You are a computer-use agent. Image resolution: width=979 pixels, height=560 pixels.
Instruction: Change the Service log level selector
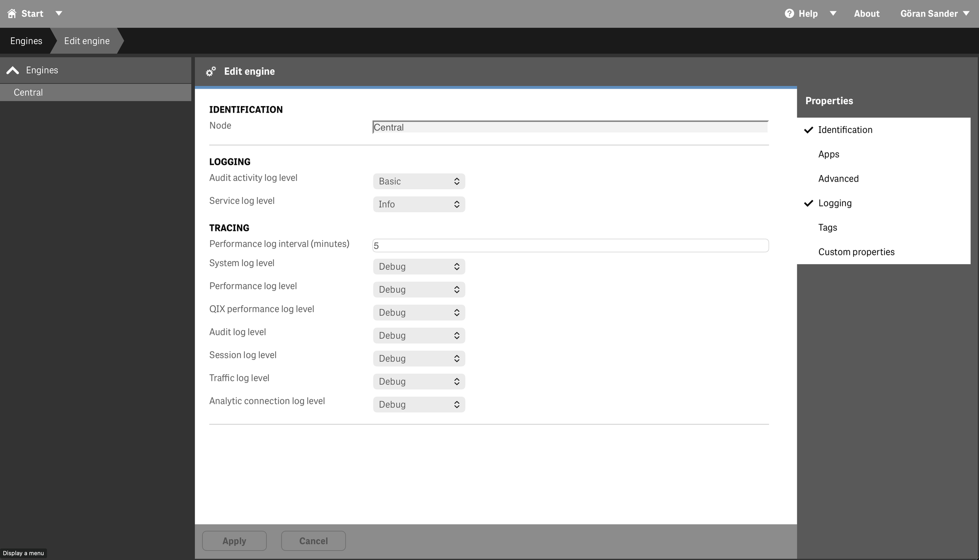419,204
